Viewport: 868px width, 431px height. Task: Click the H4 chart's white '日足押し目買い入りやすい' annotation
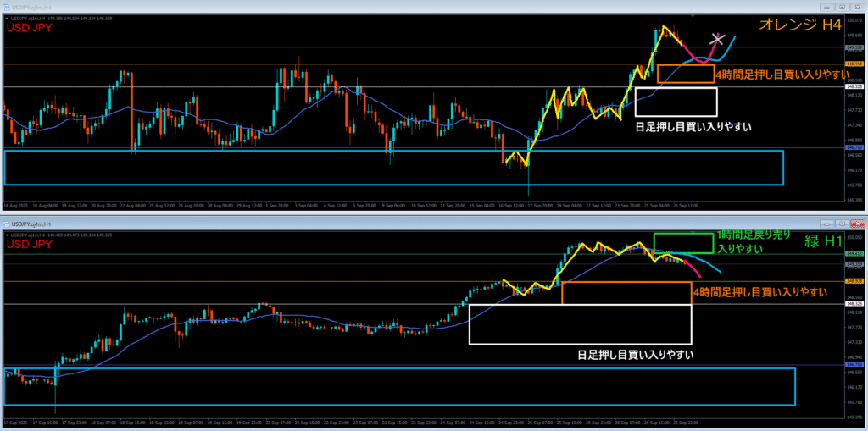point(693,126)
